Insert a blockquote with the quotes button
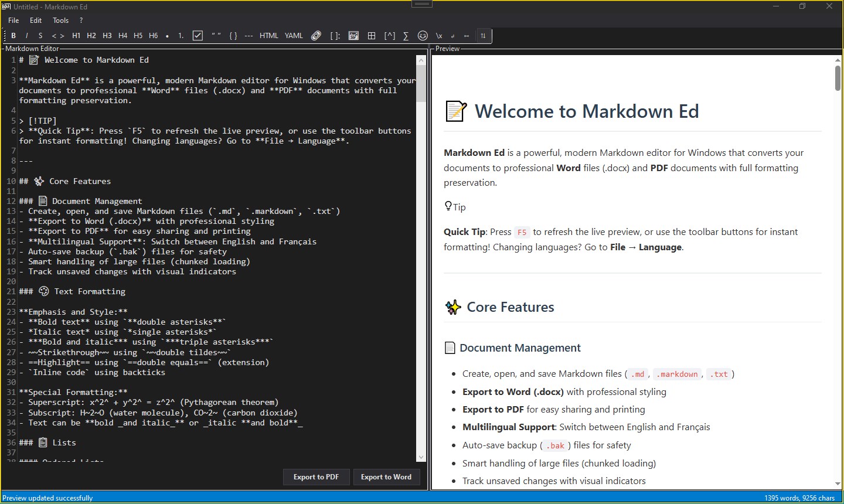 point(216,36)
